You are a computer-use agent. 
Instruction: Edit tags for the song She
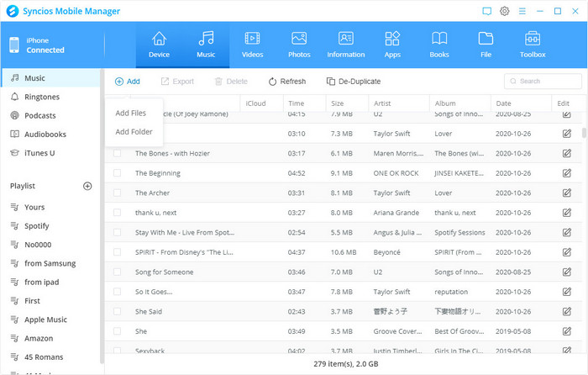point(567,331)
